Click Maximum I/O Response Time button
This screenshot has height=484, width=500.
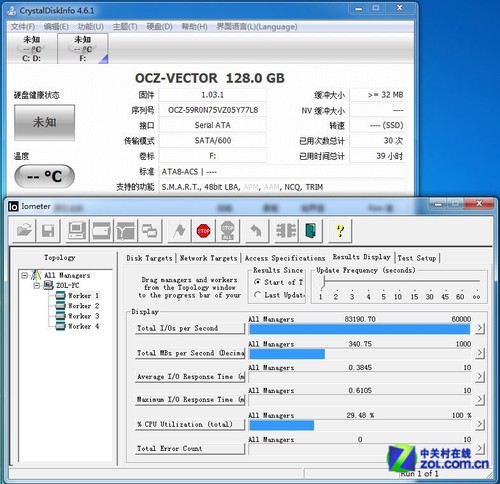[x=190, y=399]
